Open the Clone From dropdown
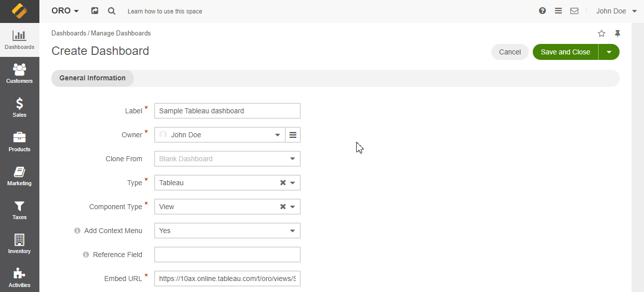 tap(292, 159)
